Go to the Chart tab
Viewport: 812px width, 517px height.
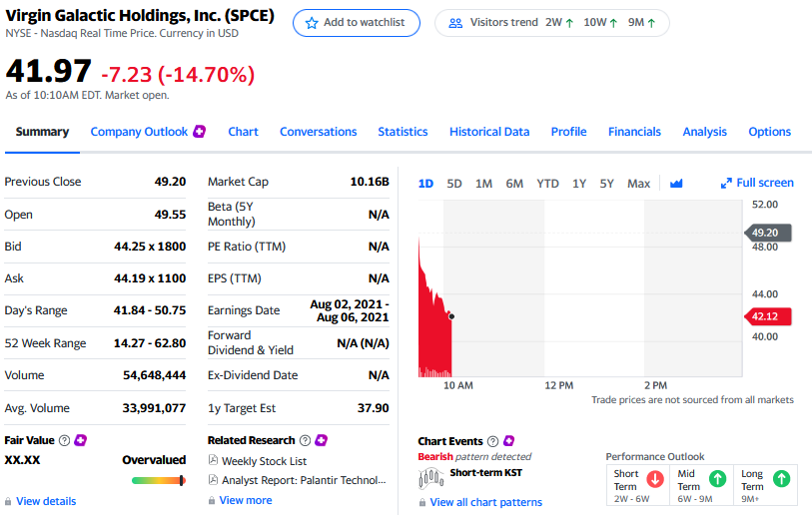tap(243, 132)
